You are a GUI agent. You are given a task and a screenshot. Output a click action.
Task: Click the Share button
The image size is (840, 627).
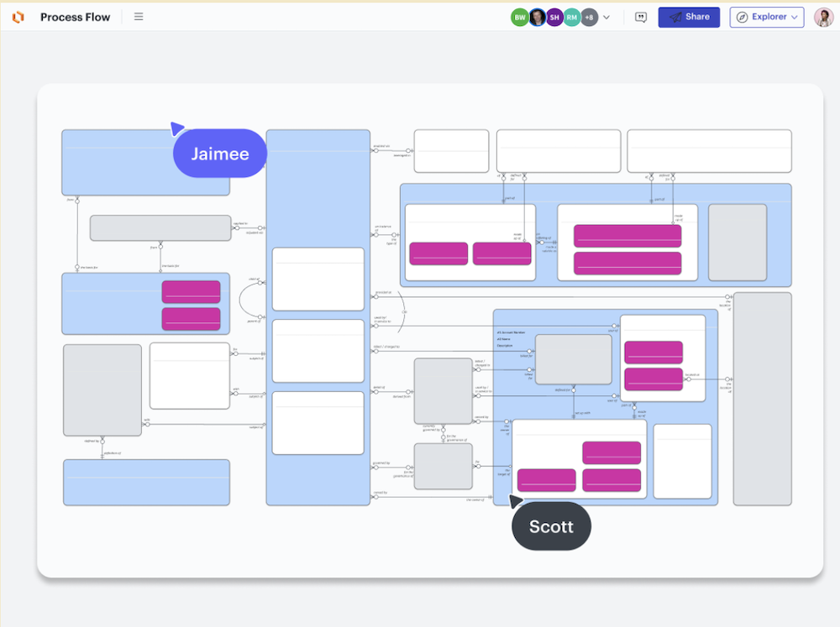(689, 17)
